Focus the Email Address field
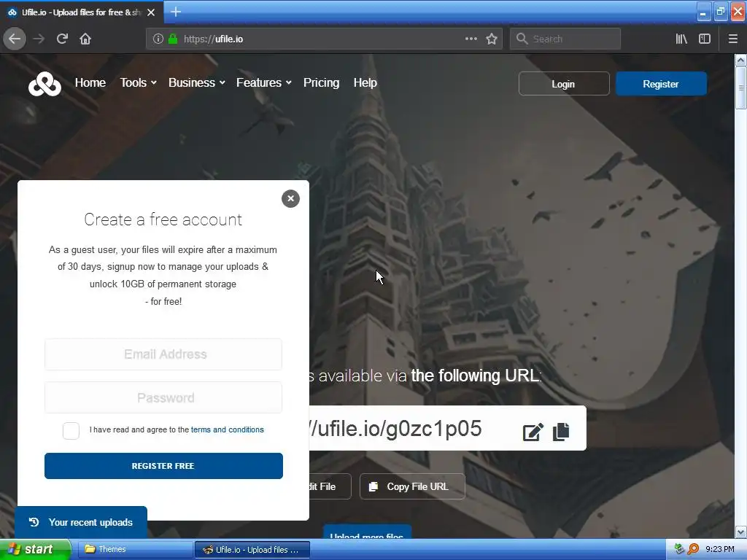The image size is (747, 560). [163, 354]
